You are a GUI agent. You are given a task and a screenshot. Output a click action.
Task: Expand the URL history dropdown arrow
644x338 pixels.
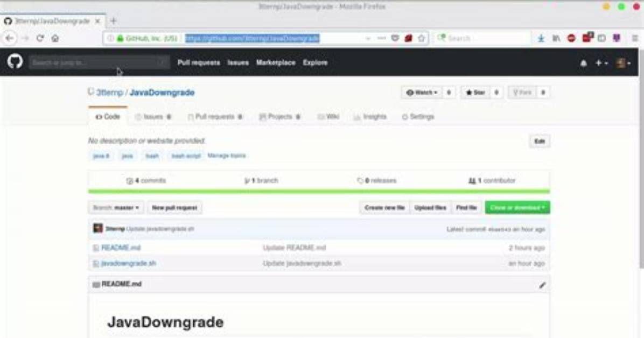[368, 38]
